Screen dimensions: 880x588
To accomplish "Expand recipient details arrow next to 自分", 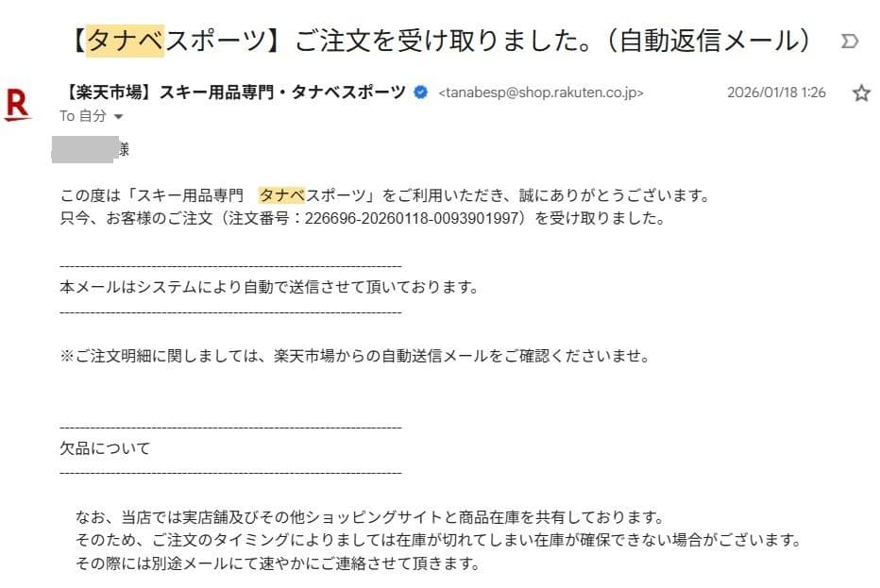I will [118, 116].
